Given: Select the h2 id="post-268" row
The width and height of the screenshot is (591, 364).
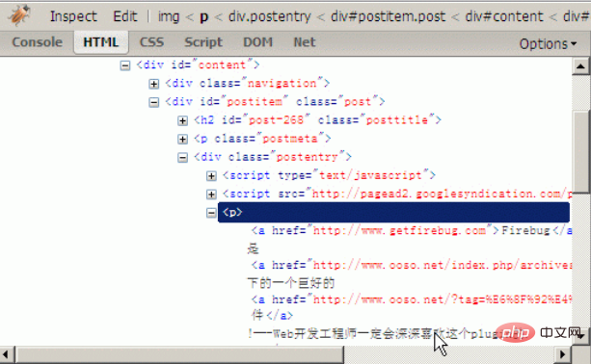Looking at the screenshot, I should tap(317, 120).
